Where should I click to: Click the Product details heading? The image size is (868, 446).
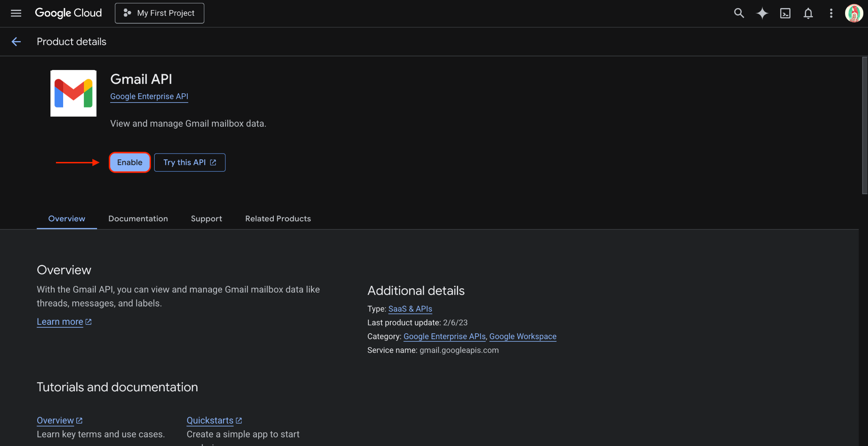coord(72,42)
